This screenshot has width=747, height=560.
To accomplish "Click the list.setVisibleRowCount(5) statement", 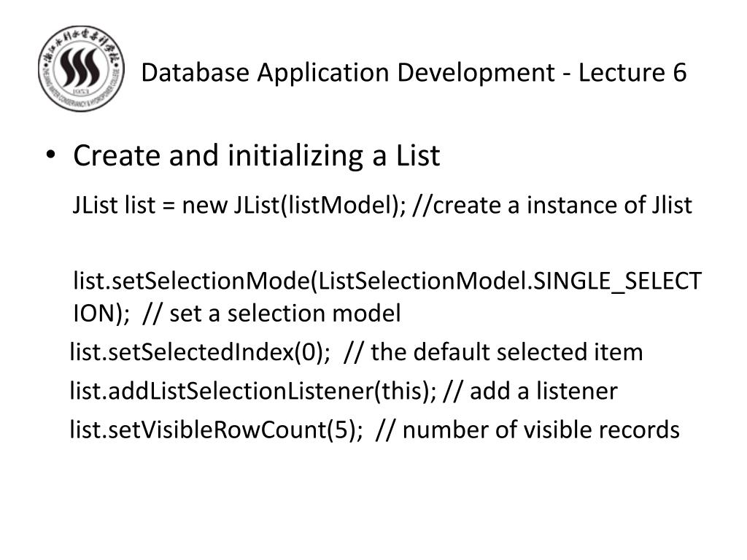I will pos(216,430).
